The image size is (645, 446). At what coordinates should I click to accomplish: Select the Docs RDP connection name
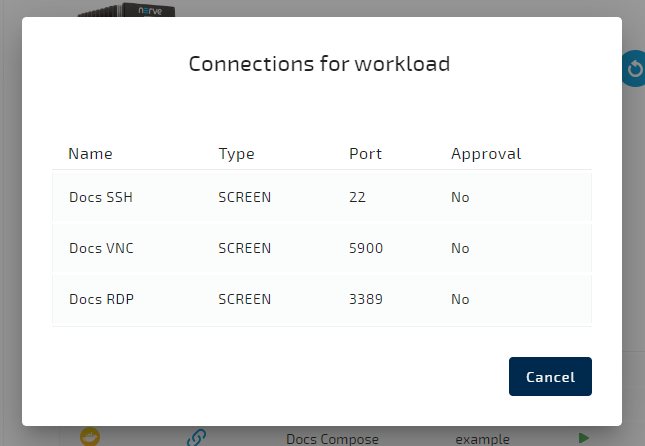click(x=101, y=299)
